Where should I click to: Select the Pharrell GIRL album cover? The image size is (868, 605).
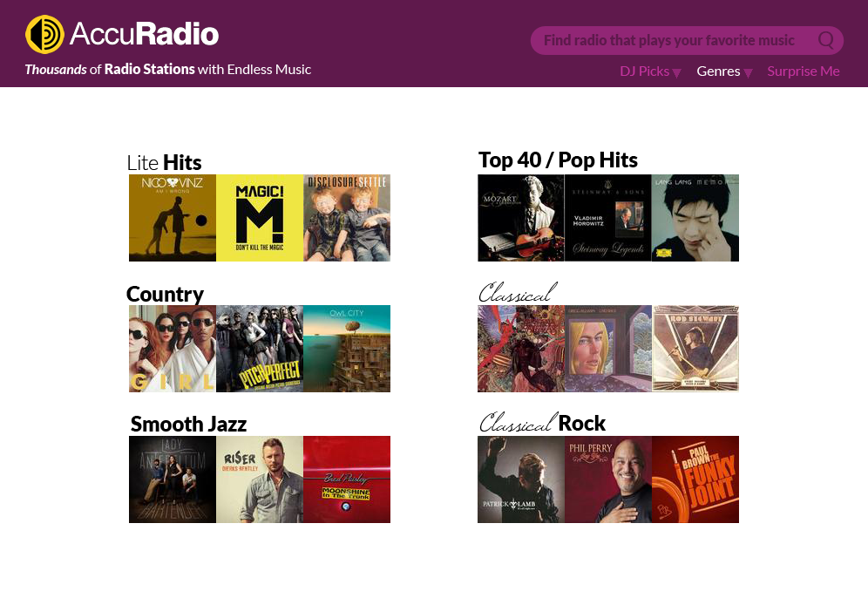(x=173, y=349)
